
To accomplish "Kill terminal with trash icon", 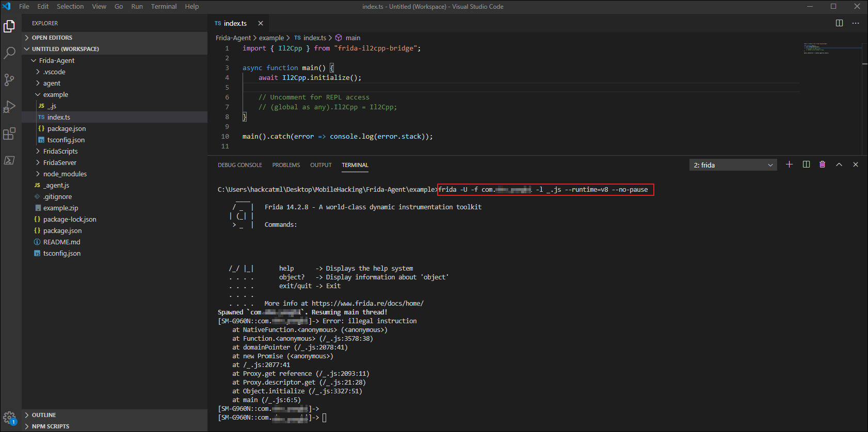I will coord(823,164).
